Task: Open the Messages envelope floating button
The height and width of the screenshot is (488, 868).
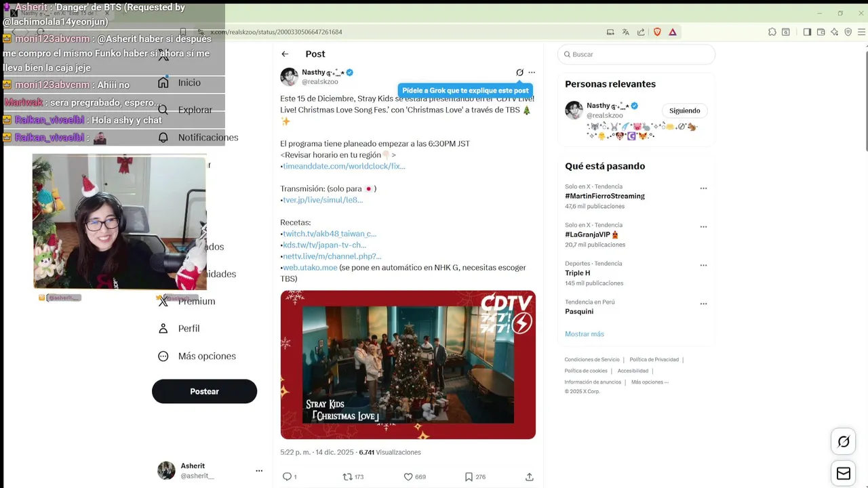Action: click(x=844, y=474)
